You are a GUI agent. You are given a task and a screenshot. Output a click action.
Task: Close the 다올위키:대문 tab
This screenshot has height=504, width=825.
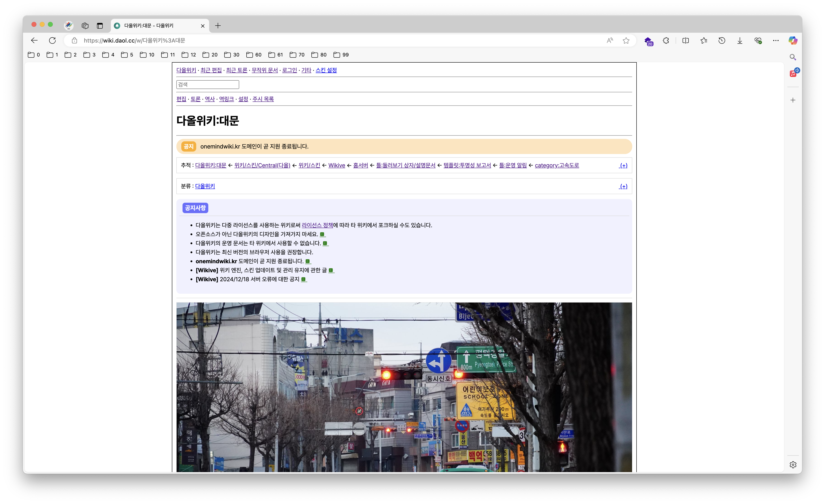click(x=203, y=26)
